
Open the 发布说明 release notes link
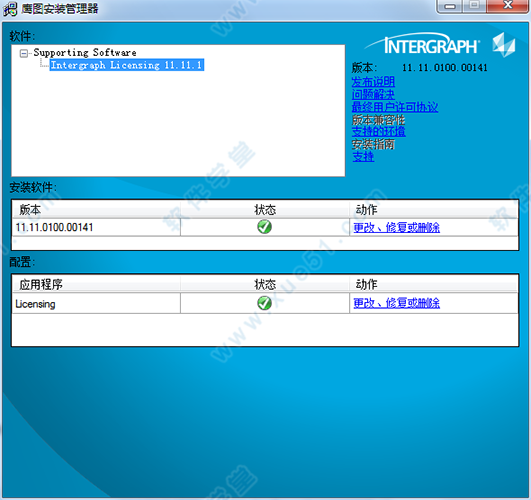point(373,82)
